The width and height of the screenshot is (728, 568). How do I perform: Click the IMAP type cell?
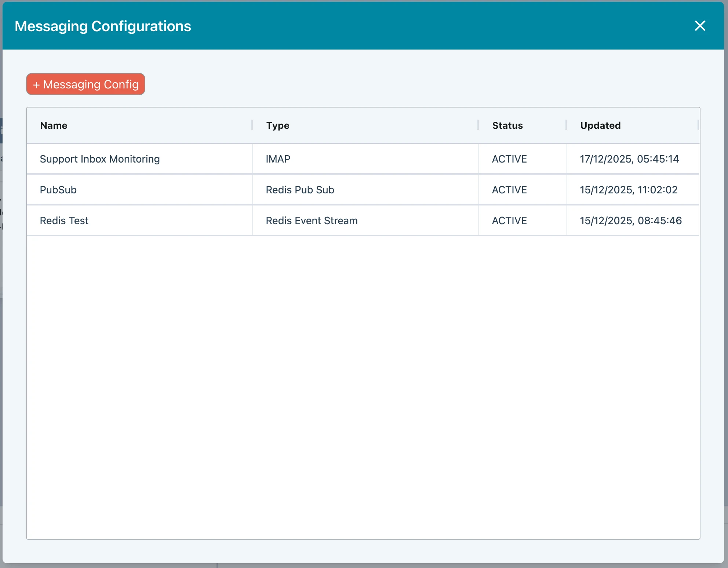(278, 159)
